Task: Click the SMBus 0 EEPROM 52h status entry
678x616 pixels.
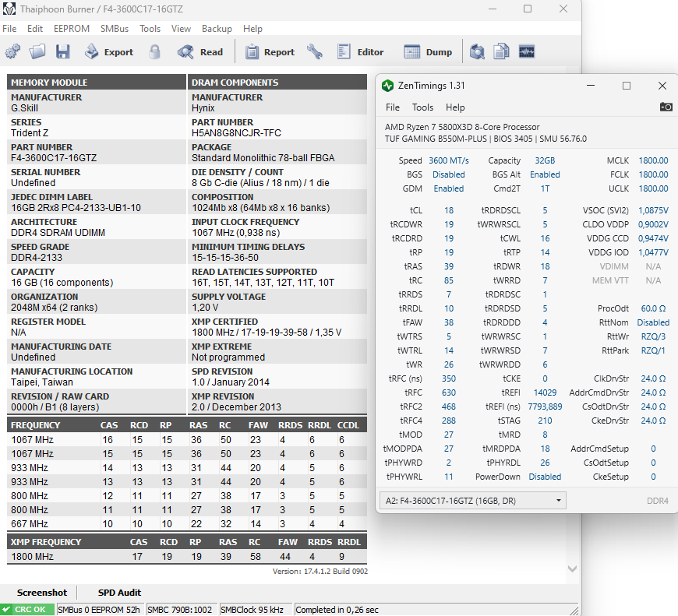Action: (x=99, y=610)
